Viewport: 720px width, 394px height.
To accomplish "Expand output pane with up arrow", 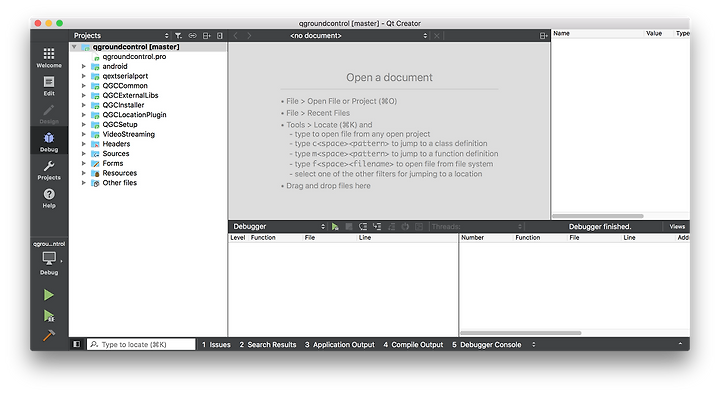I will point(681,344).
